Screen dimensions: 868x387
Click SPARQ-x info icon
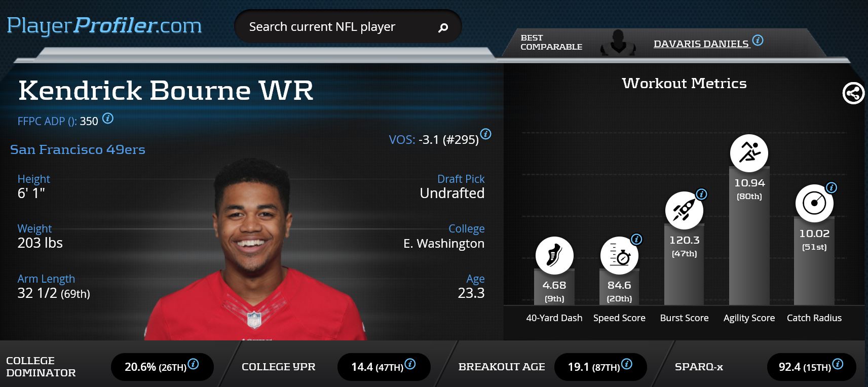838,364
